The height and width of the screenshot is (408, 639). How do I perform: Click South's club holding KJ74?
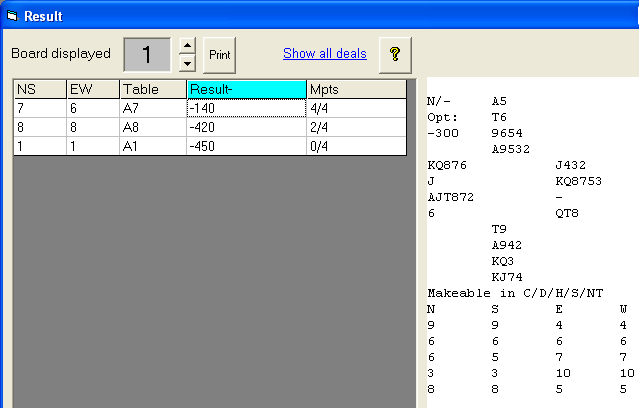(507, 277)
